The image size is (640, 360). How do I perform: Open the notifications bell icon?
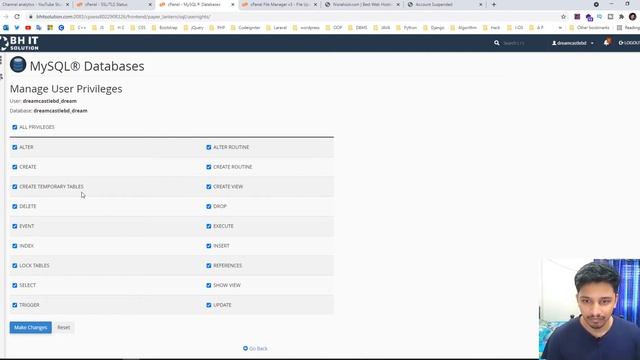pos(607,42)
